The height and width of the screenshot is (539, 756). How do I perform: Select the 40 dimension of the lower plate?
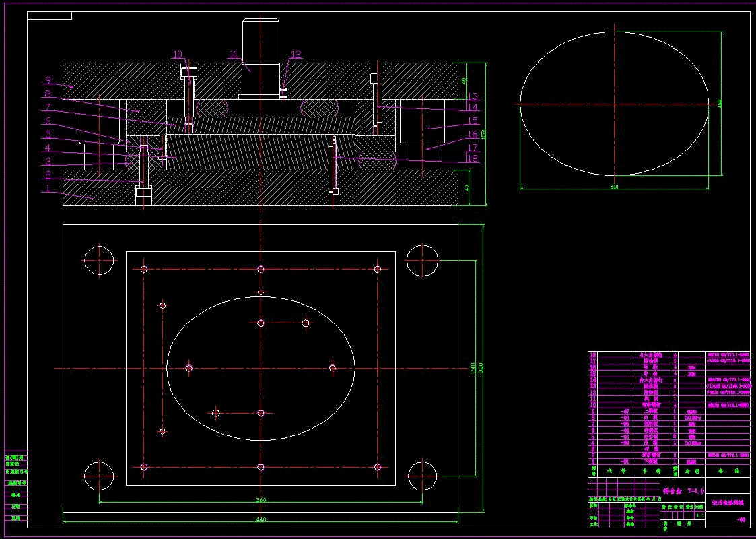(467, 188)
